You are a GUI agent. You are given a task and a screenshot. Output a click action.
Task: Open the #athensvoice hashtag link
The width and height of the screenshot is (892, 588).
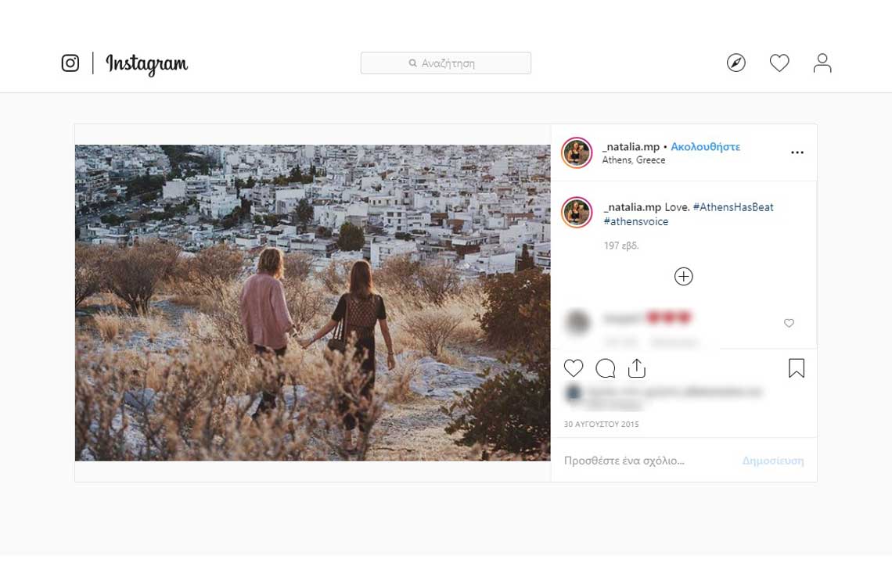tap(635, 222)
